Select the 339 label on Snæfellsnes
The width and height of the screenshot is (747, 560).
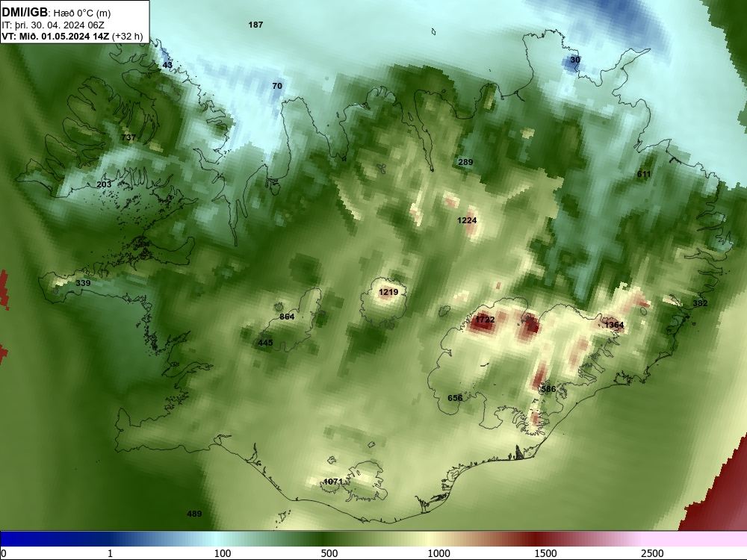[x=83, y=283]
